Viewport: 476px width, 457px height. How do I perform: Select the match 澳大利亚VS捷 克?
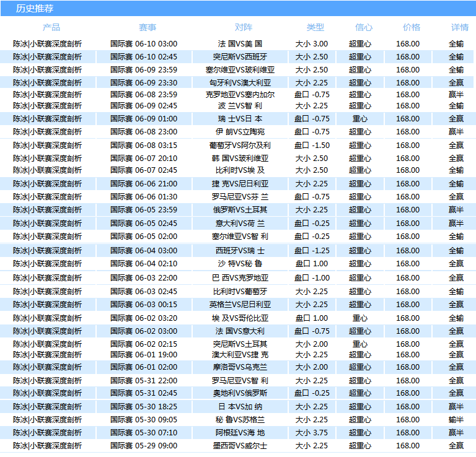(x=240, y=355)
